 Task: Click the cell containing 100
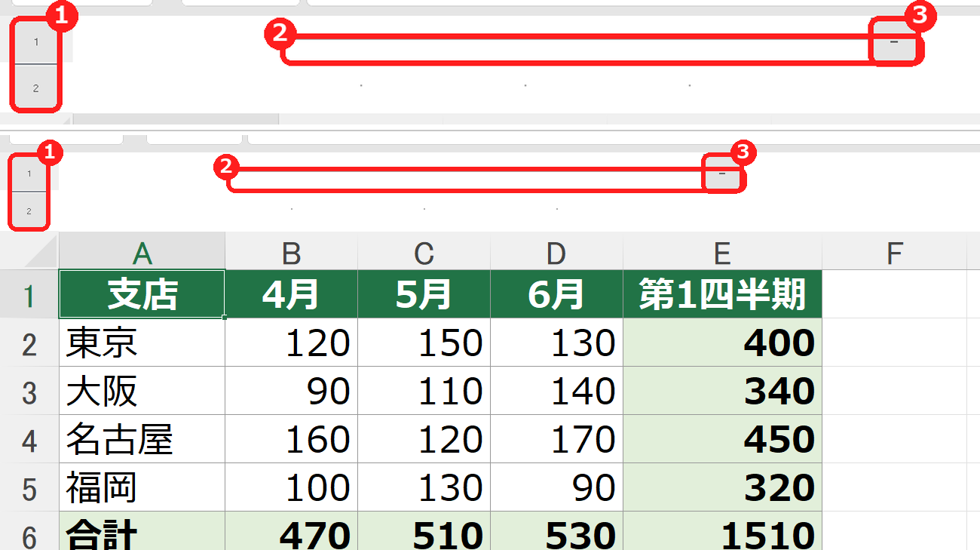pyautogui.click(x=292, y=487)
